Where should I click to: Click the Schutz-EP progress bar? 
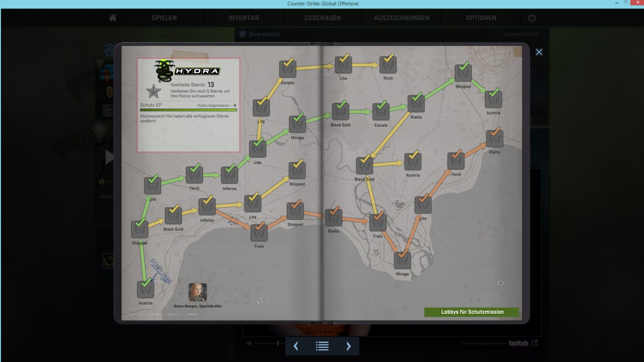click(188, 110)
